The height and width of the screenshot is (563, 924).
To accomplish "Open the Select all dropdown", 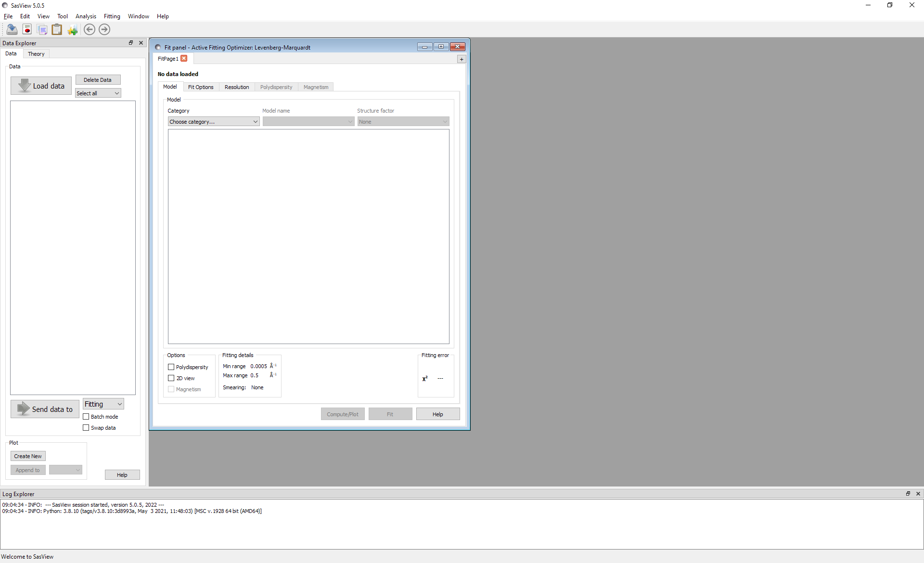I will click(98, 93).
